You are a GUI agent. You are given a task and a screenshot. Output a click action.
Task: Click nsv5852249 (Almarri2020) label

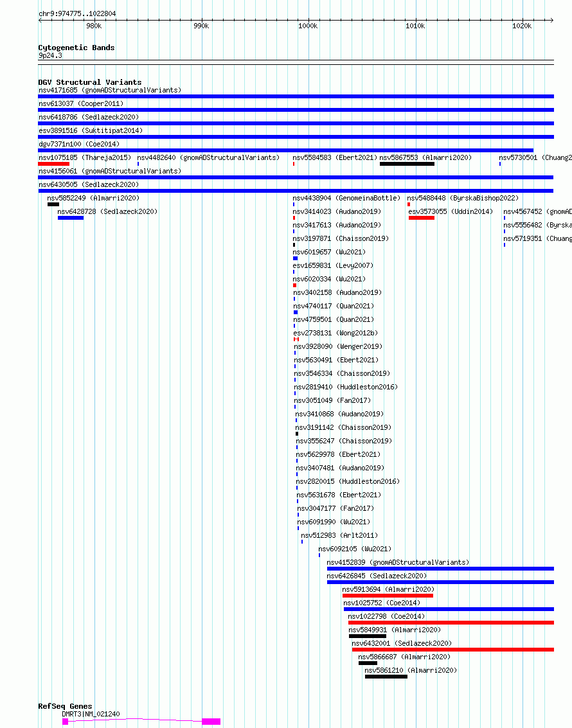93,198
